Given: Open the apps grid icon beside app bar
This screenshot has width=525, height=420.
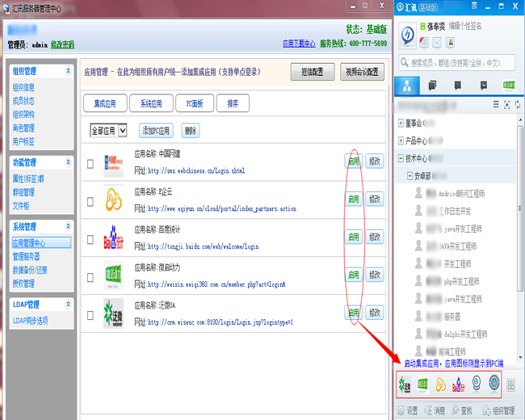Looking at the screenshot, I should coord(510,384).
